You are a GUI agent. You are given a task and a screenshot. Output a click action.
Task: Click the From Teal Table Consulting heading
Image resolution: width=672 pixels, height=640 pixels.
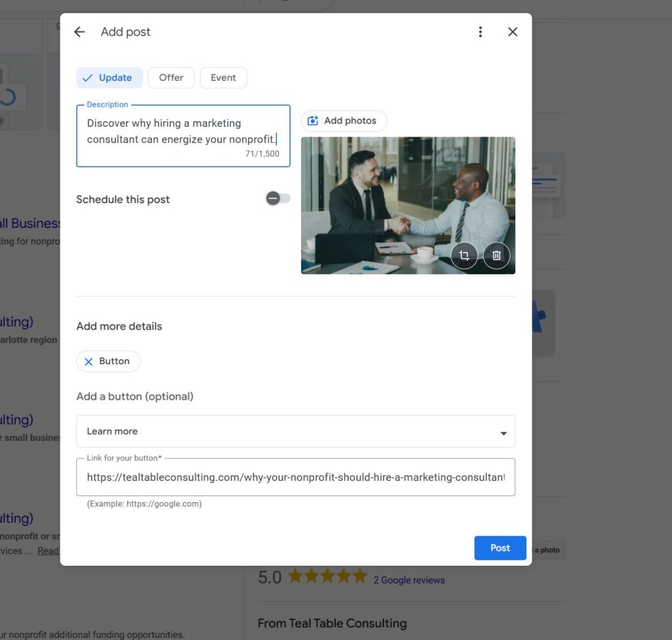tap(332, 624)
